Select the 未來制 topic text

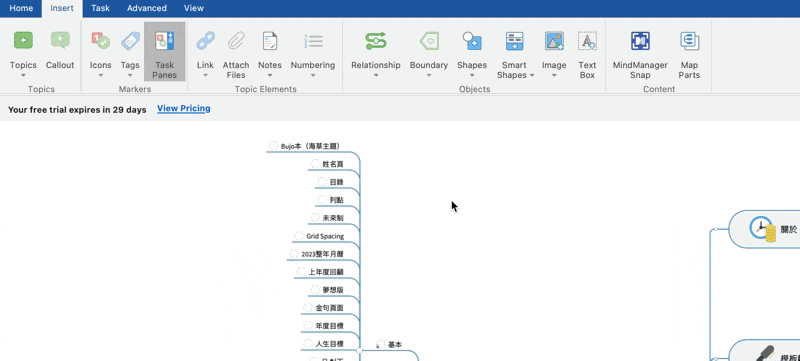[x=333, y=218]
